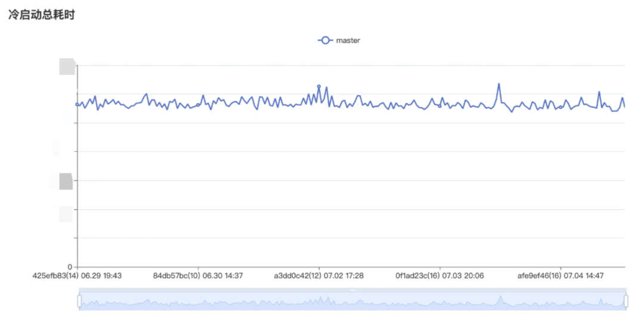644x323 pixels.
Task: Click the data marker above 84db57bc
Action: coord(198,105)
